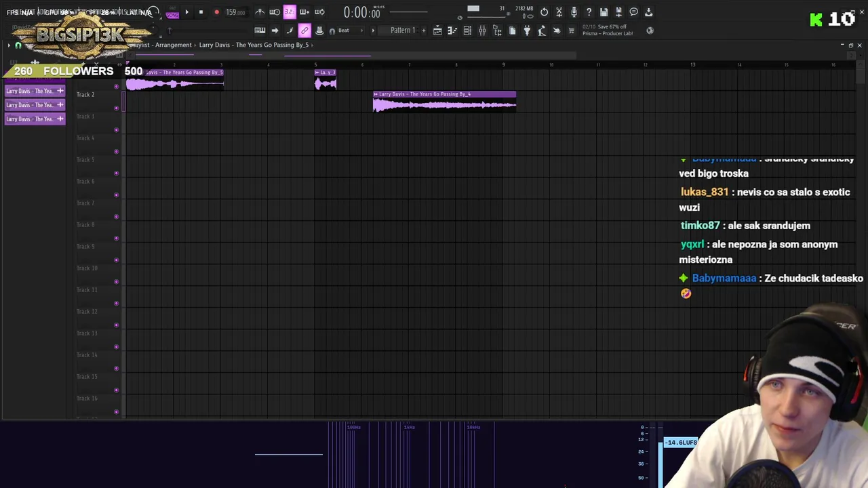Toggle overdub blend recording icon
868x488 pixels.
(x=304, y=12)
